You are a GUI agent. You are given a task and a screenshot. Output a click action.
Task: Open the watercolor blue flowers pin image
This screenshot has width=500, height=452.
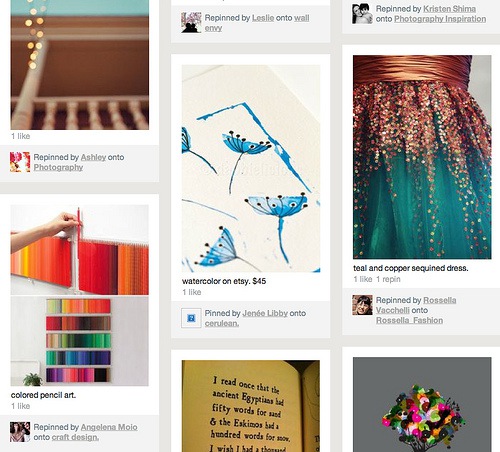click(x=251, y=168)
